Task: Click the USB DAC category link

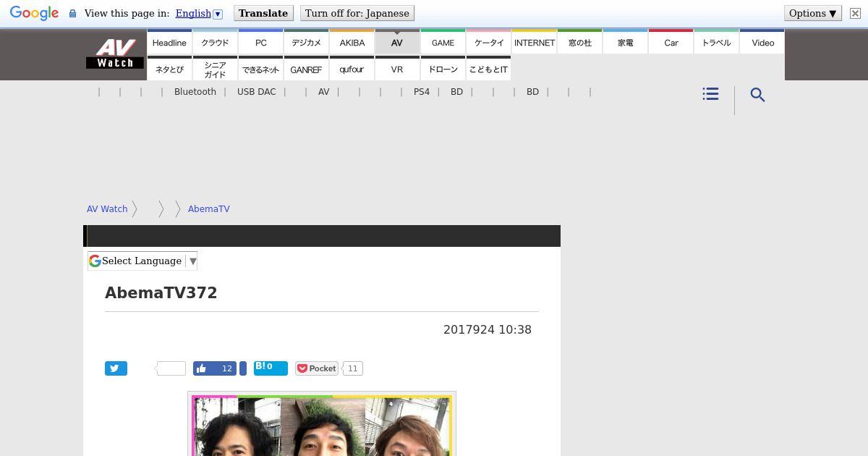Action: 256,92
